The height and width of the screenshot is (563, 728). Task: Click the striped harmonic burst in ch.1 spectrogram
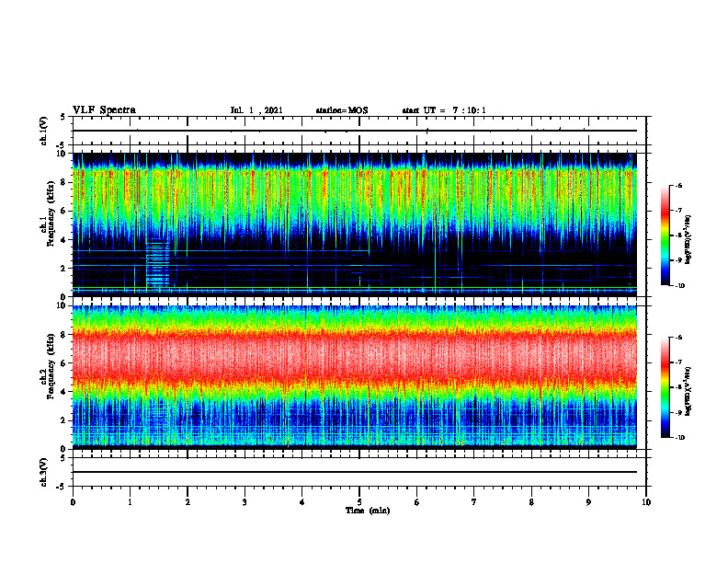(x=157, y=263)
